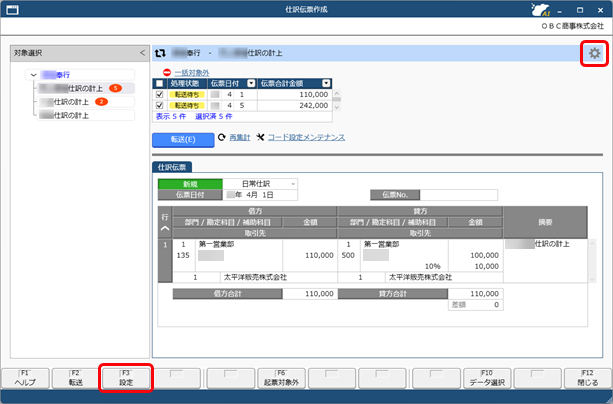This screenshot has width=613, height=404.
Task: Click the wrench icon for コード設定メンテナンス
Action: (x=260, y=137)
